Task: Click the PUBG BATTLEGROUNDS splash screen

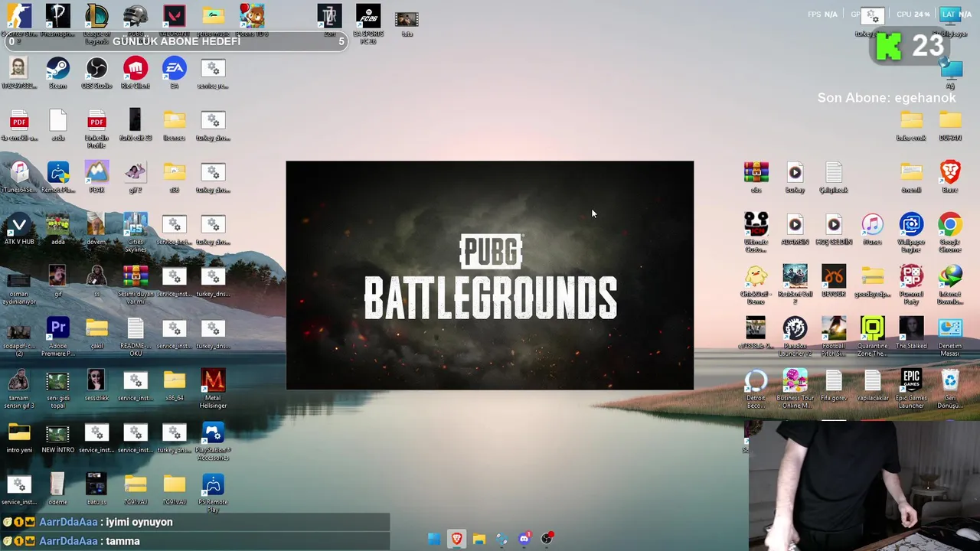Action: [490, 275]
